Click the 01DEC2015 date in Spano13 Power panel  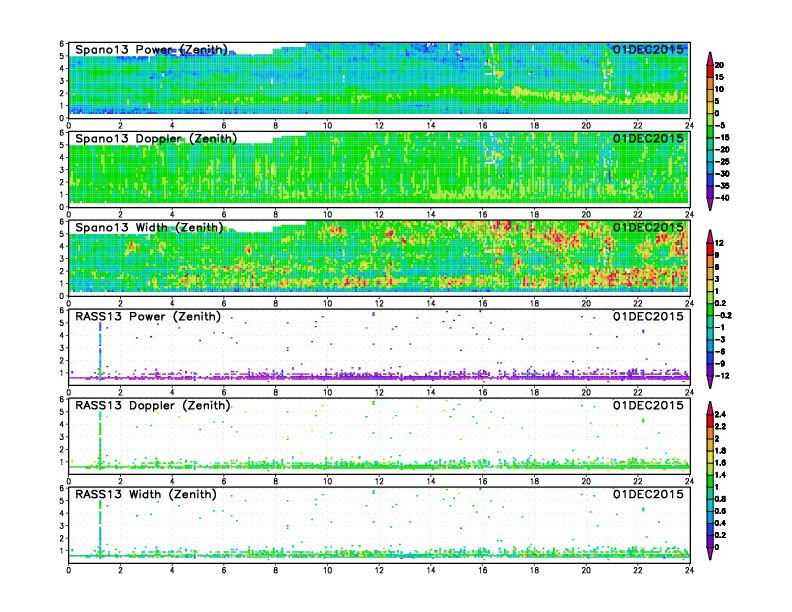pos(648,49)
